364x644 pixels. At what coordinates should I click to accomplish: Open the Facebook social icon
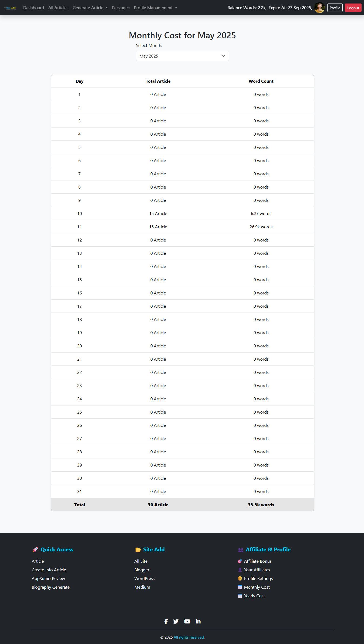166,621
